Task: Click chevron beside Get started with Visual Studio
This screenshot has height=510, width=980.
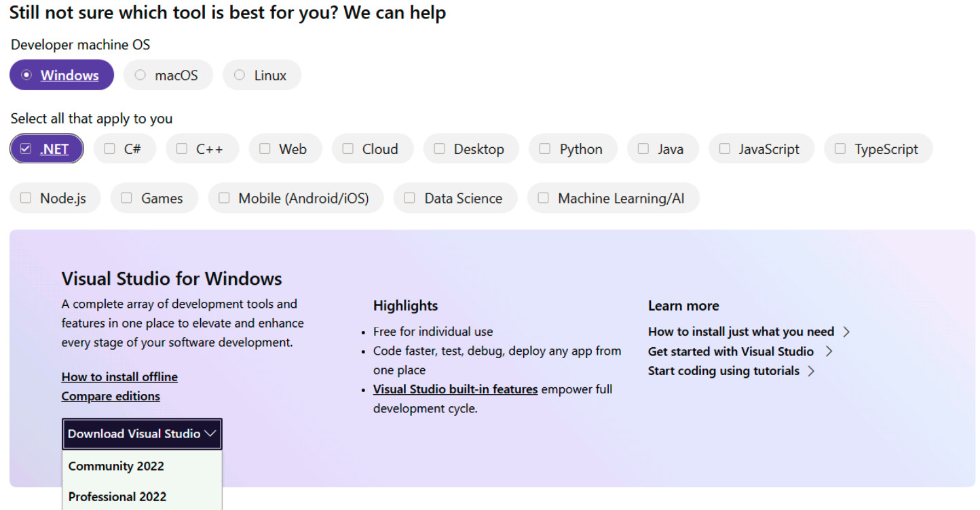Action: pos(829,351)
